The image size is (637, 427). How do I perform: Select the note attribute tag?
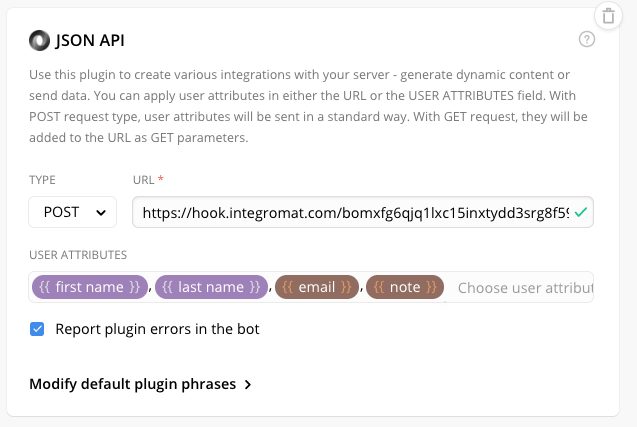(x=405, y=287)
